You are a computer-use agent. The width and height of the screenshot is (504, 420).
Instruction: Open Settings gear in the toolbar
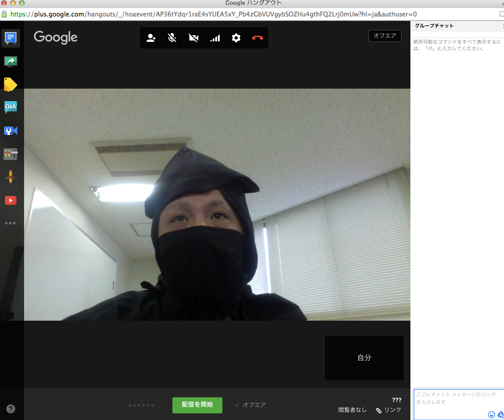236,38
